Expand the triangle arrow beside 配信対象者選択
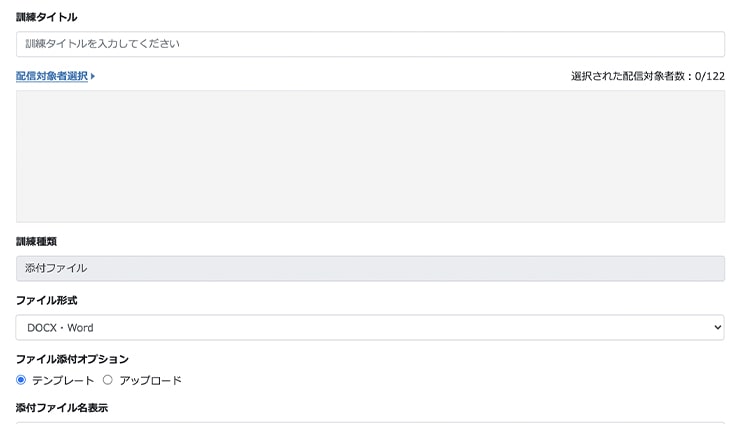Screen dimensions: 740x424 (93, 76)
